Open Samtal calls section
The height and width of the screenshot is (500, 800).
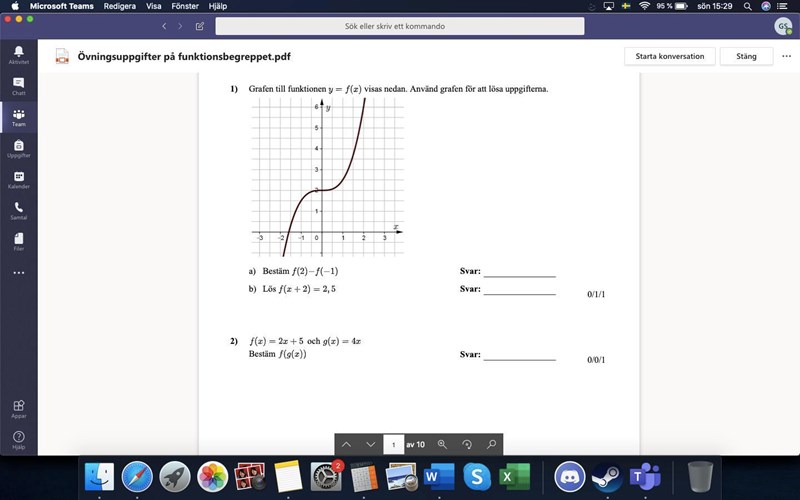point(18,210)
